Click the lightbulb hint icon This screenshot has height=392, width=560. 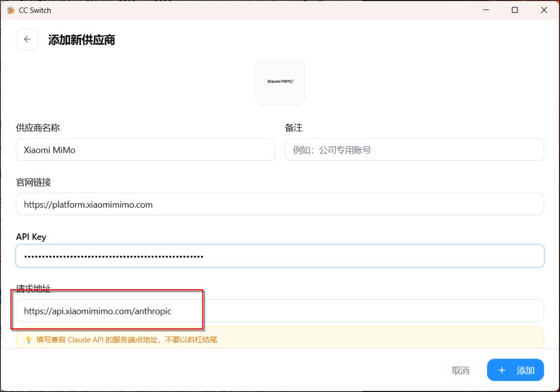(x=29, y=340)
